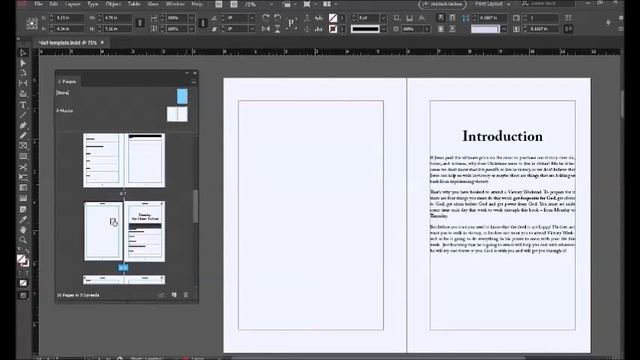Select the Gap tool
The image size is (640, 360).
pyautogui.click(x=23, y=83)
